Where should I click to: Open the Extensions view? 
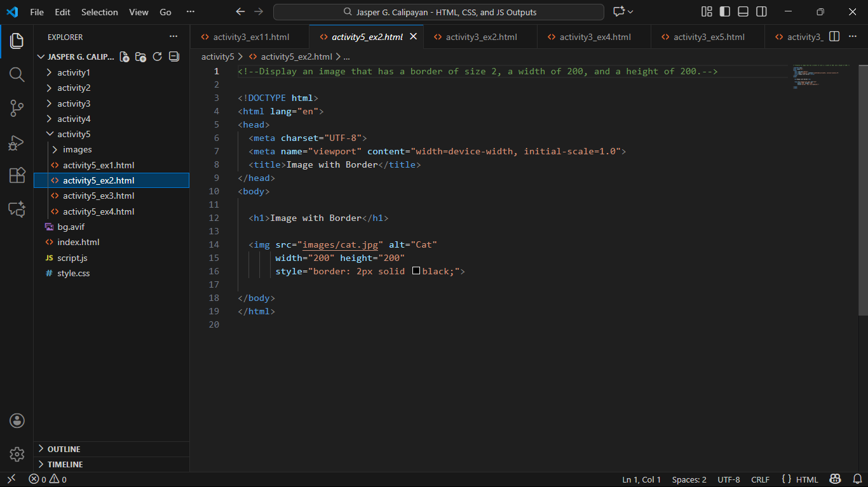click(x=17, y=176)
